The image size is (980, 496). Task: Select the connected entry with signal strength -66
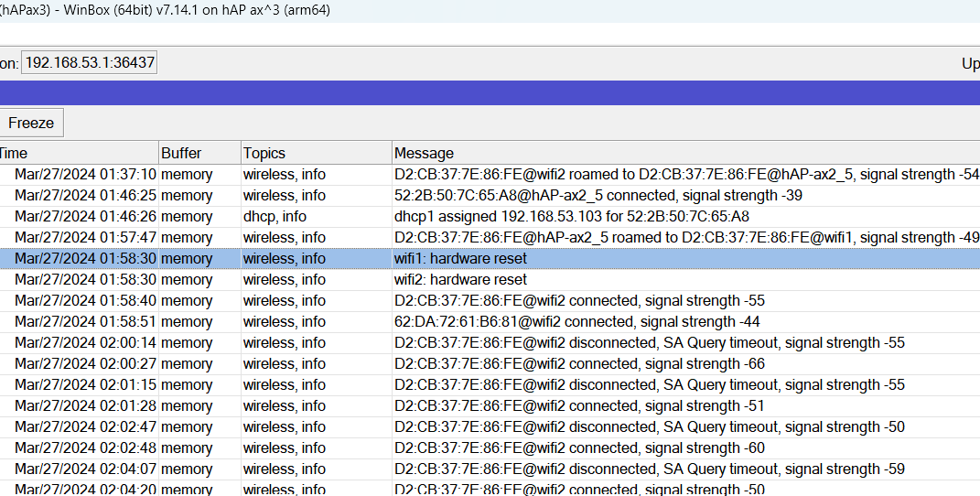pos(579,364)
